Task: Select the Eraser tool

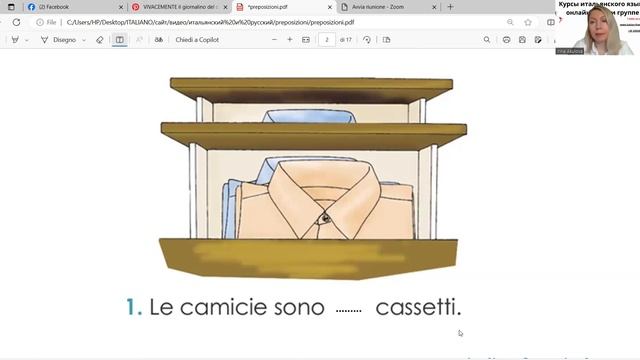Action: 100,40
